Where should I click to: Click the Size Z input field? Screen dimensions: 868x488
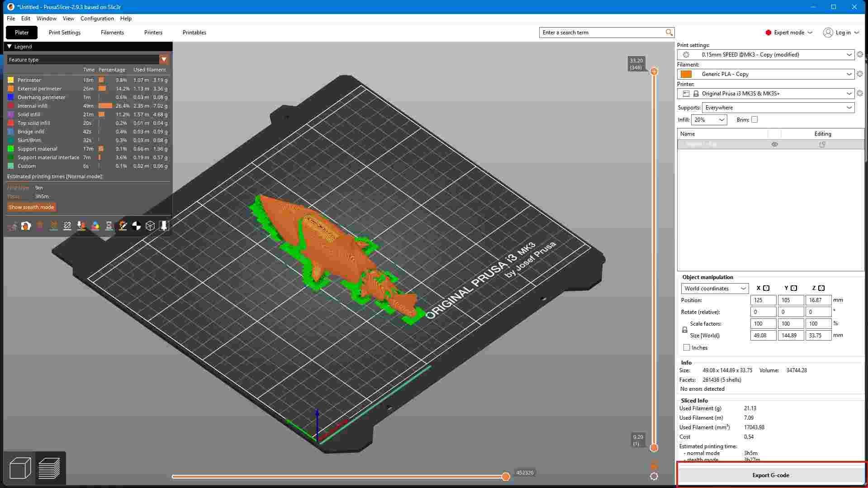click(x=818, y=336)
